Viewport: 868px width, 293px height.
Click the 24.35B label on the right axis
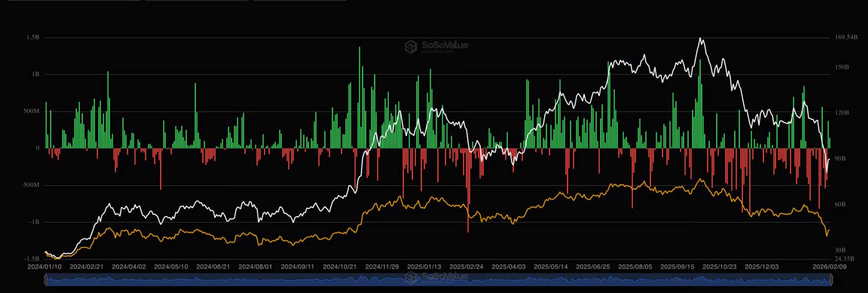tap(845, 258)
